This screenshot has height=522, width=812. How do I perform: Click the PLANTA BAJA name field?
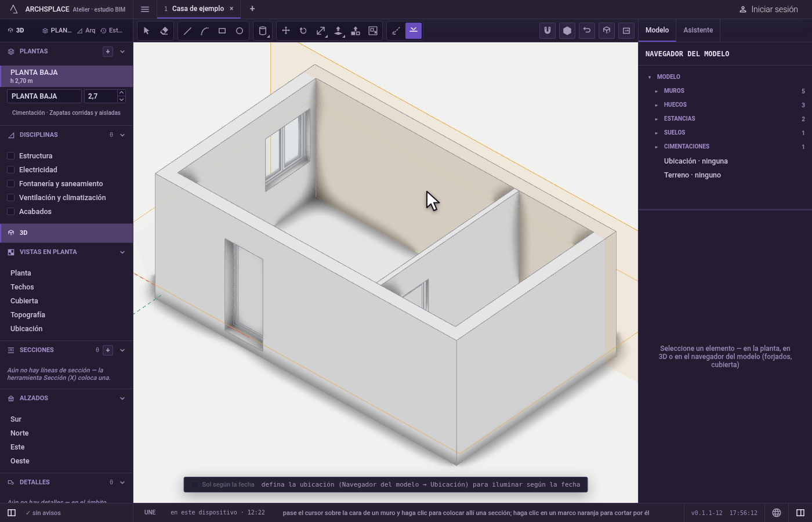(x=44, y=96)
